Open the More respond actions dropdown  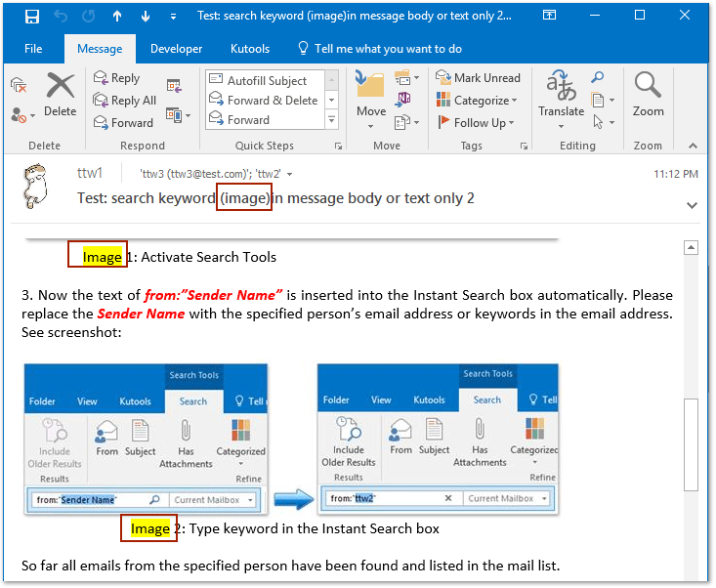[178, 115]
